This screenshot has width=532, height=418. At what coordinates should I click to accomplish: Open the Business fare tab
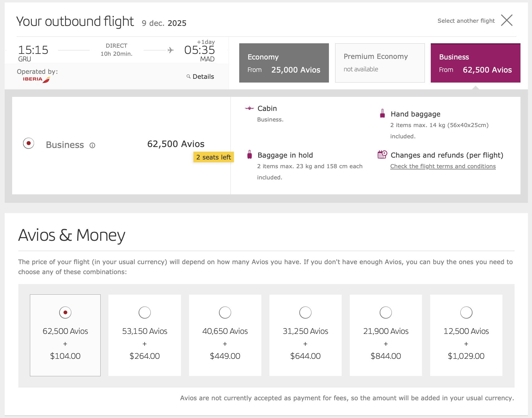(x=475, y=63)
